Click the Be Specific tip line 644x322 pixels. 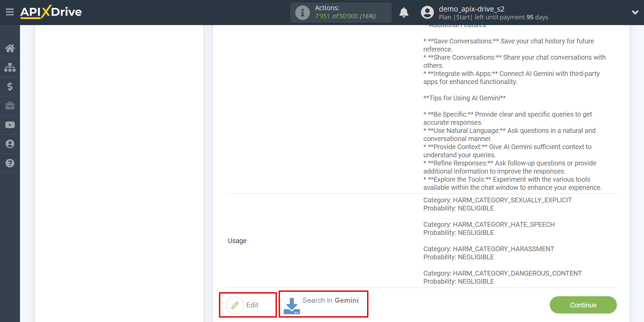(x=508, y=118)
